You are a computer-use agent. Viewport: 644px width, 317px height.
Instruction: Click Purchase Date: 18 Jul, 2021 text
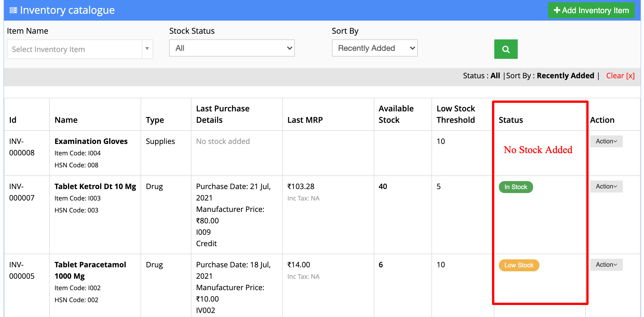pos(233,270)
